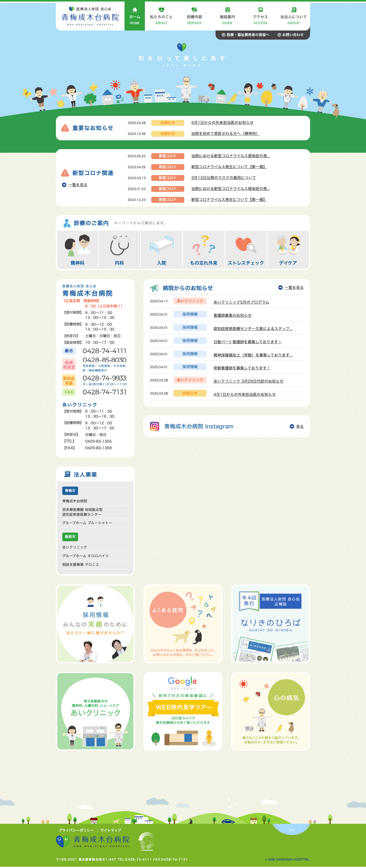Image resolution: width=366 pixels, height=868 pixels.
Task: Select the 入院 bed icon
Action: 161,250
